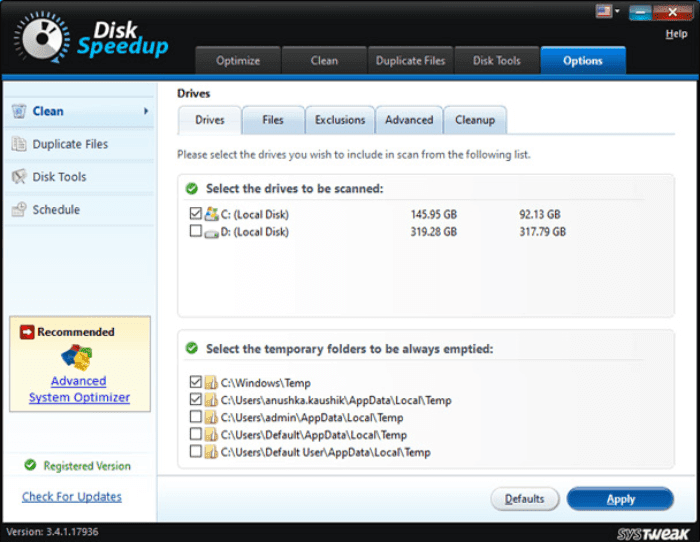Screen dimensions: 700x542
Task: Open the Advanced sub-tab
Action: click(x=409, y=120)
